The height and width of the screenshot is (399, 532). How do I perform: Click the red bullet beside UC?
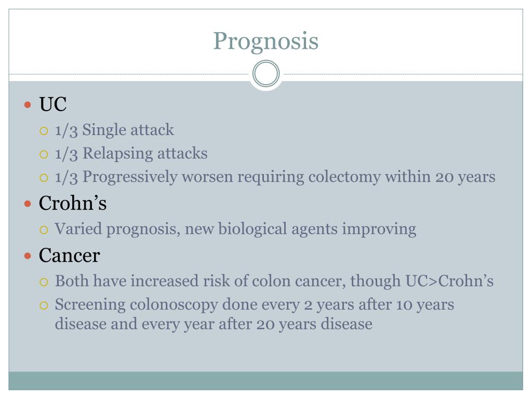[29, 105]
